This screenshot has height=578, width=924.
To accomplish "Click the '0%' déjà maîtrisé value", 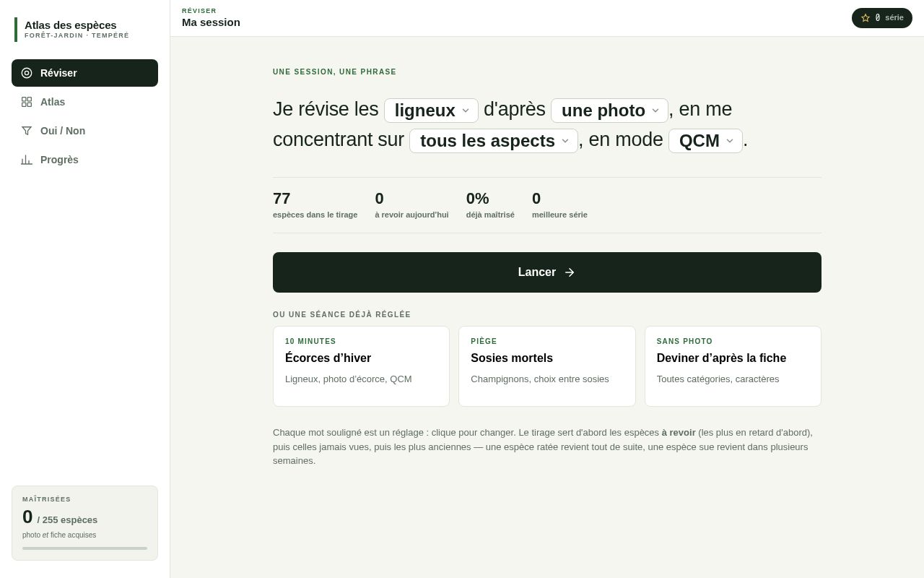I will coord(478,199).
